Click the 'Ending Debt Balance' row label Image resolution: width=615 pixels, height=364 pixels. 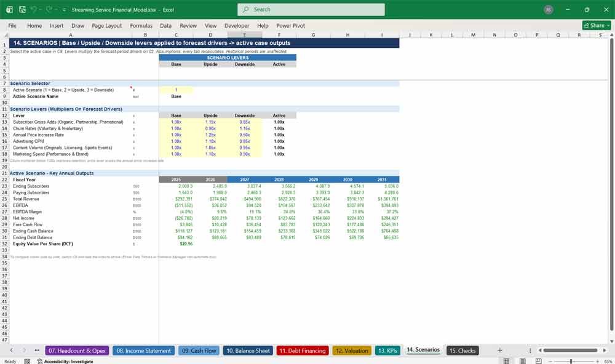pyautogui.click(x=33, y=238)
